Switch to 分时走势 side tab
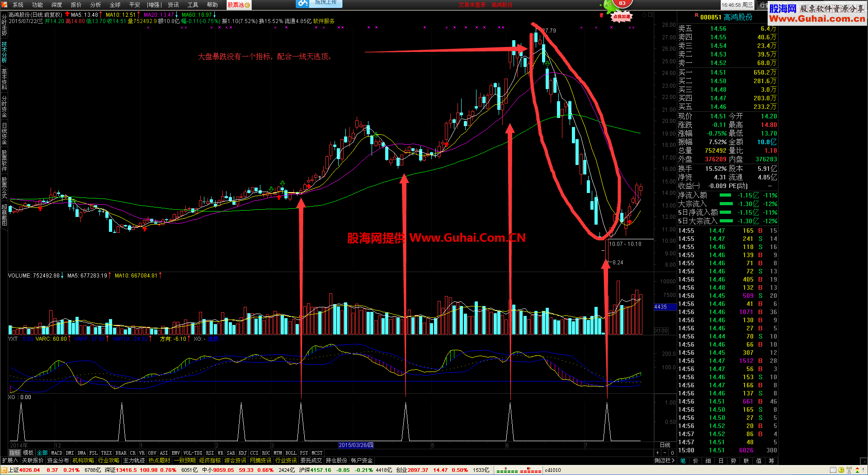Screen dimensions: 868x475 pyautogui.click(x=4, y=26)
